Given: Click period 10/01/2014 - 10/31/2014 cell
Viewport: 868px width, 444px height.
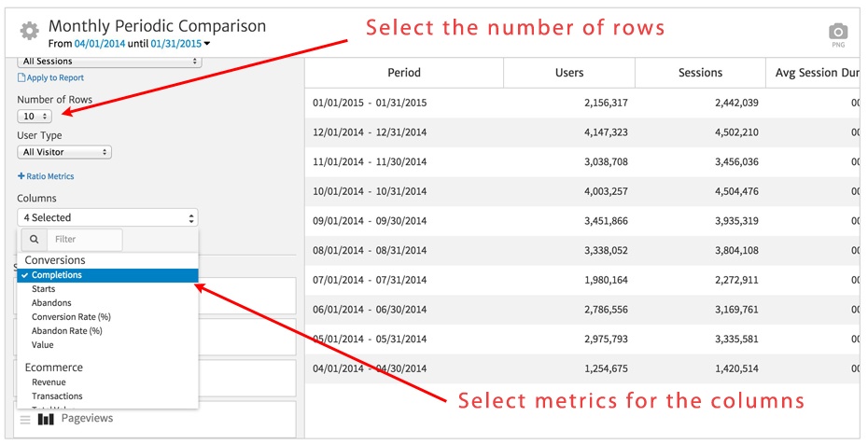Looking at the screenshot, I should pos(370,192).
